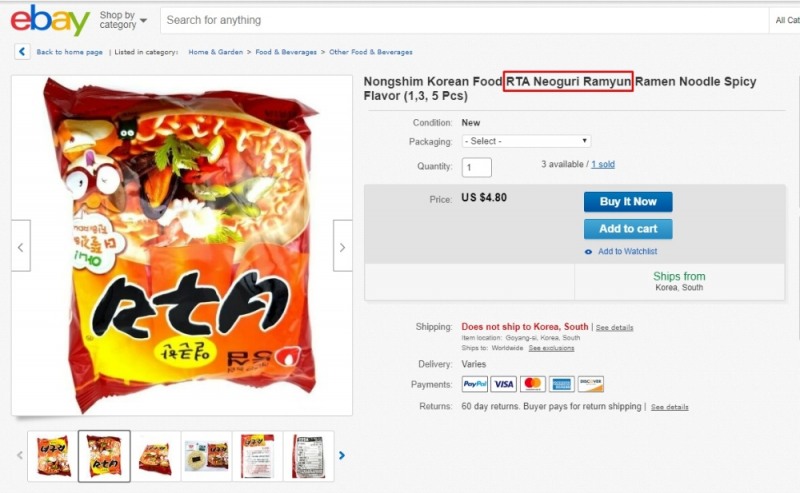Open the Shop by category dropdown
This screenshot has height=493, width=800.
click(x=123, y=20)
